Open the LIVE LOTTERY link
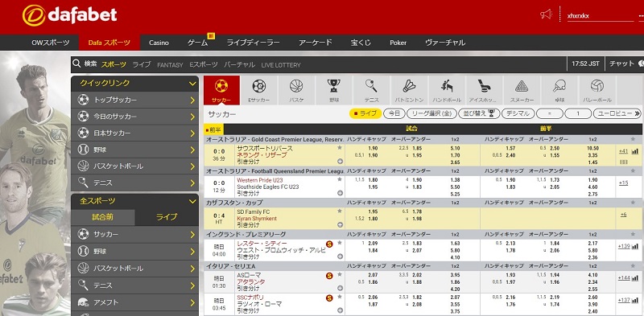The width and height of the screenshot is (644, 316). coord(281,64)
